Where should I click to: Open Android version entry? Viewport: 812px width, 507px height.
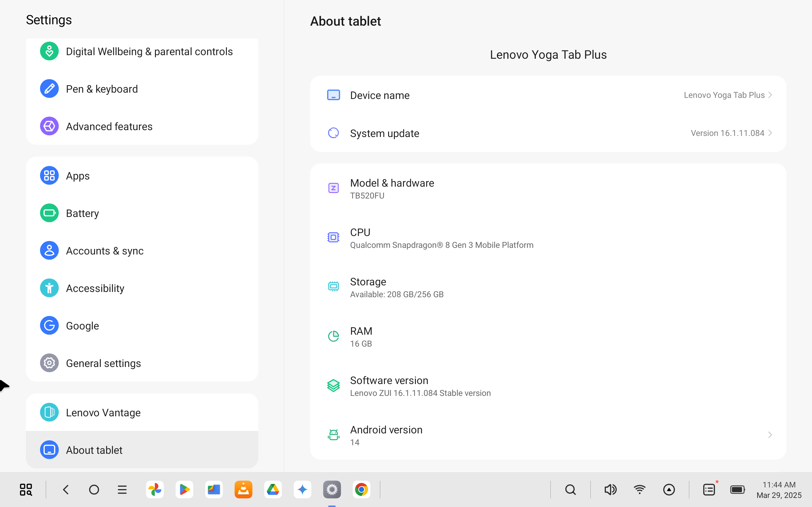tap(548, 435)
